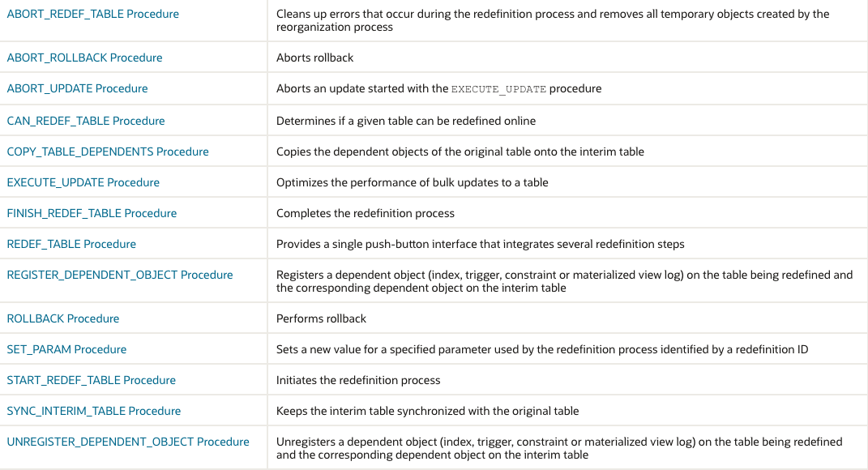Follow the SET_PARAM Procedure link

coord(66,349)
